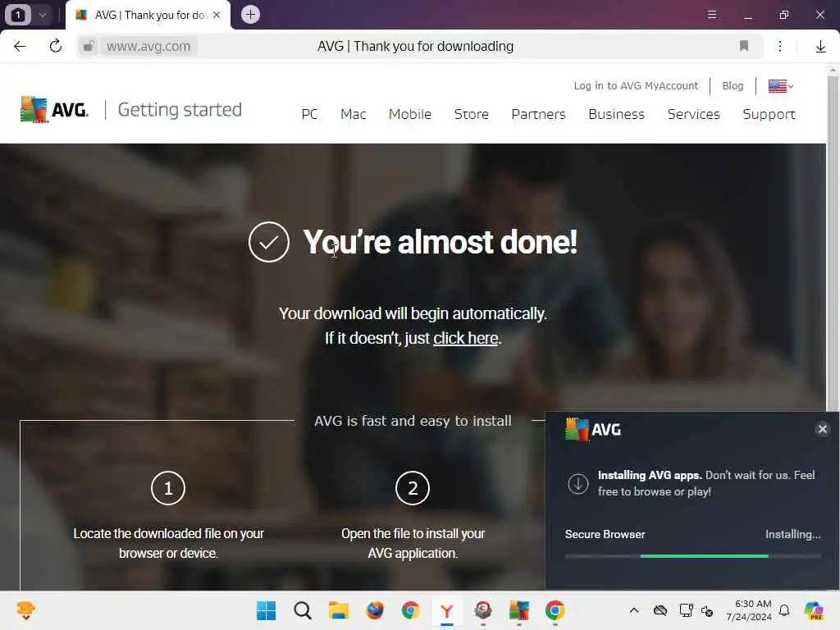Open first Chrome icon on taskbar
The width and height of the screenshot is (840, 630).
(x=410, y=610)
